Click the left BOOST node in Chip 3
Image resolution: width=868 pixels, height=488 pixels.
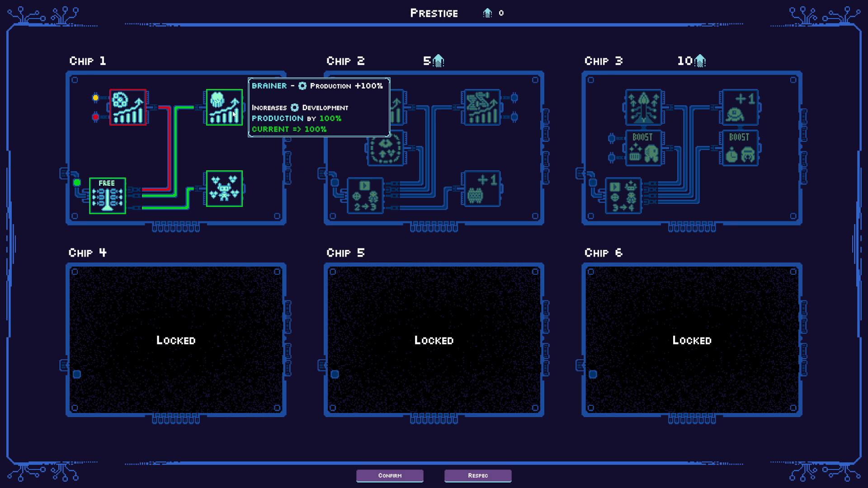(x=644, y=148)
